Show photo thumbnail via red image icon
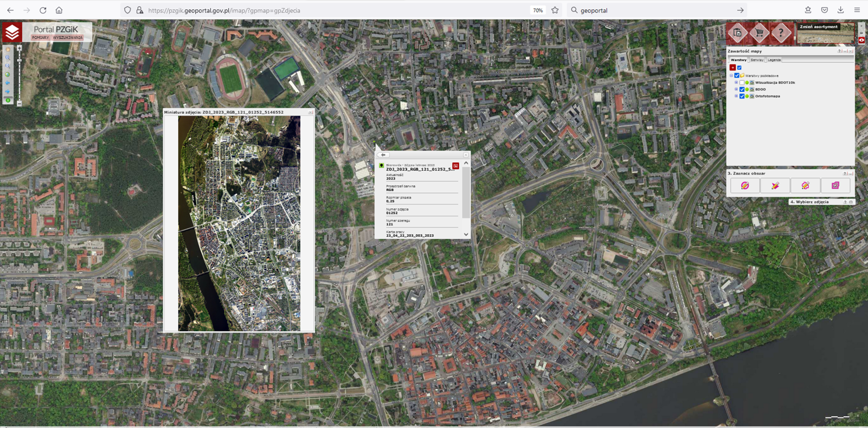The height and width of the screenshot is (428, 868). click(x=455, y=166)
